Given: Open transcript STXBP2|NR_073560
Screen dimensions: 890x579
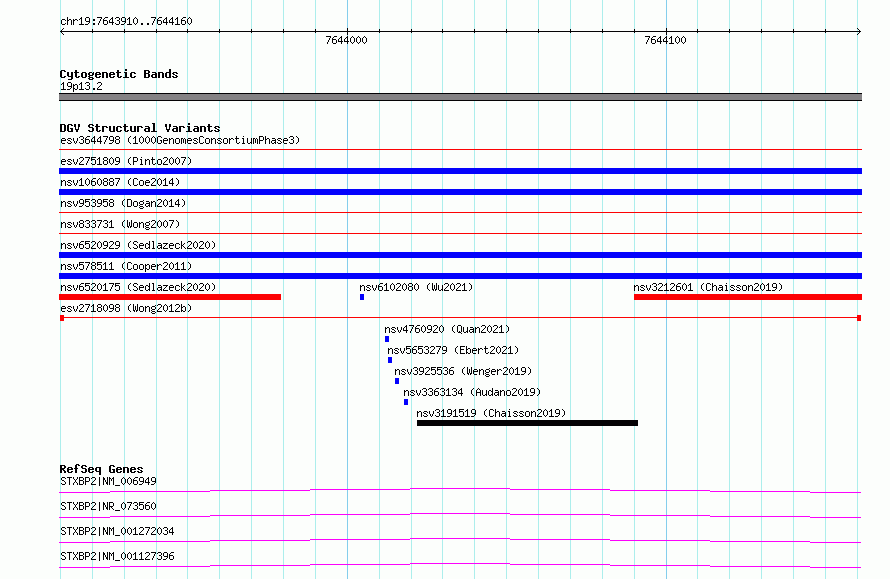Looking at the screenshot, I should (108, 506).
